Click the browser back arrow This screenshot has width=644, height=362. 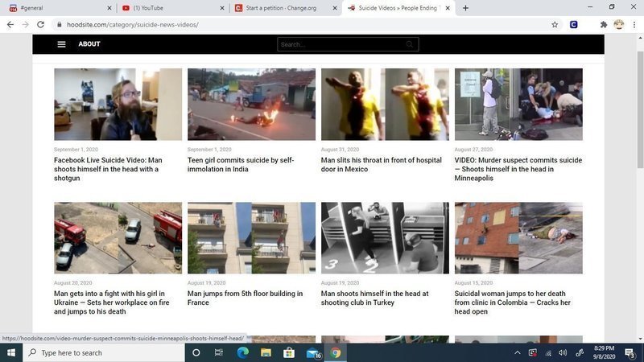point(10,24)
